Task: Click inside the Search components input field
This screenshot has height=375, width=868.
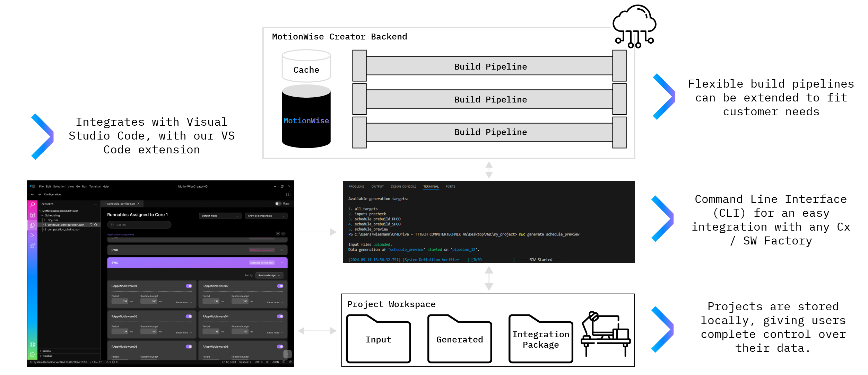Action: (139, 225)
